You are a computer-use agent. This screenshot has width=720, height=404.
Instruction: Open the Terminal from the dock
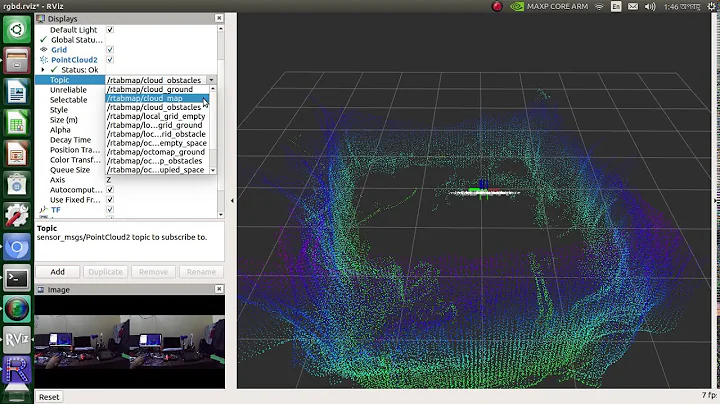(17, 278)
